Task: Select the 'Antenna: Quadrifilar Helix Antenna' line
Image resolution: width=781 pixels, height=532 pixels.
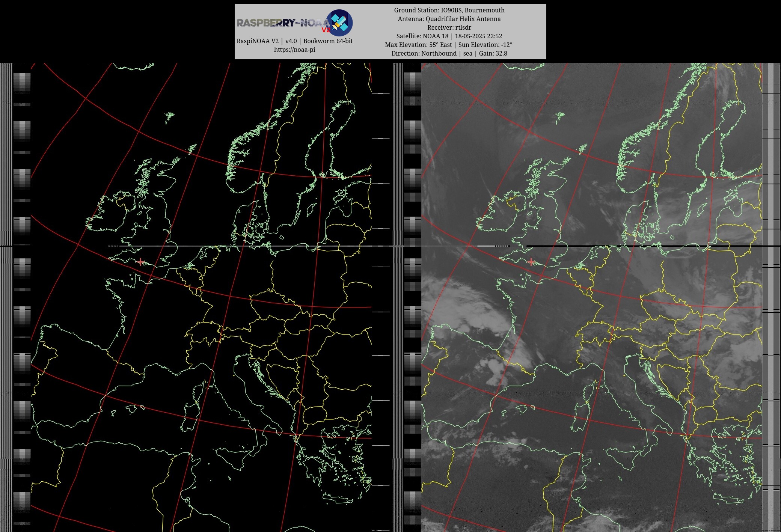Action: coord(449,19)
